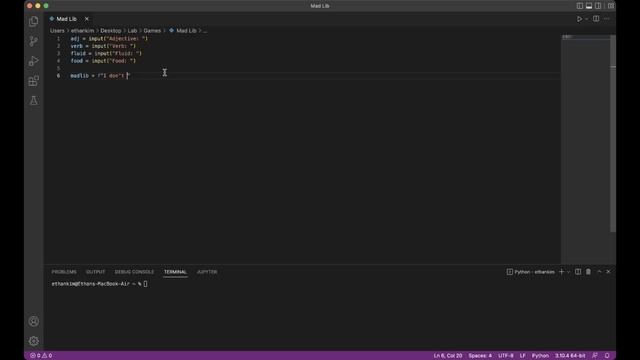Open the editor More Actions ellipsis
The image size is (640, 360).
[x=607, y=19]
